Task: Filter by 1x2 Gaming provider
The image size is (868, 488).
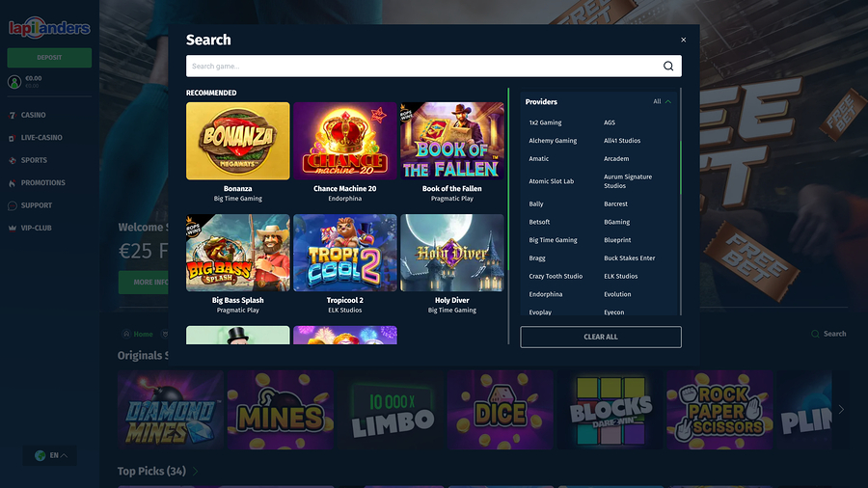Action: 545,122
